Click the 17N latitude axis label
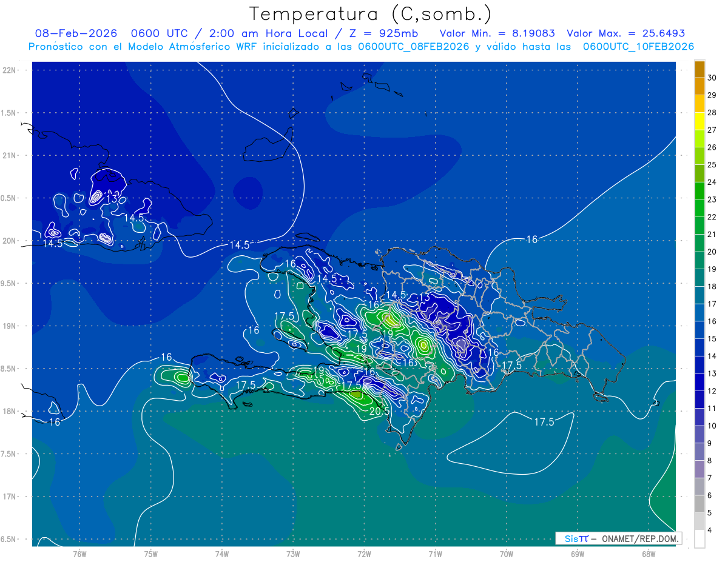The width and height of the screenshot is (728, 562). tap(10, 497)
